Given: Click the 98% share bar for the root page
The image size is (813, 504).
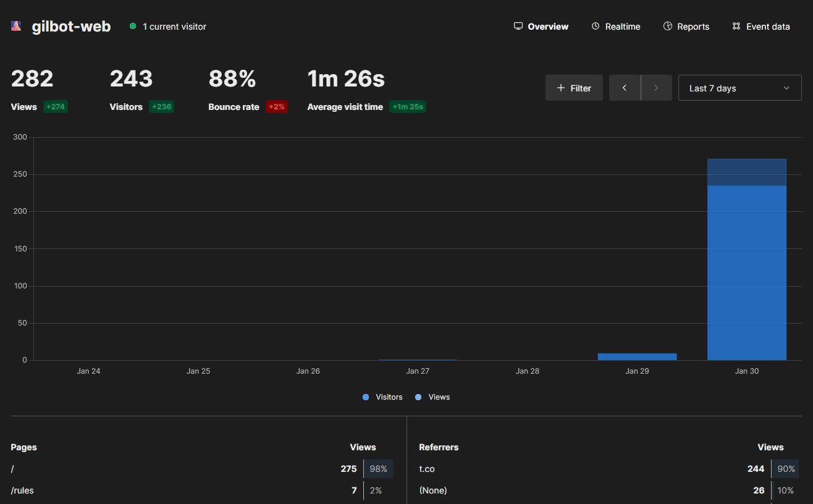Looking at the screenshot, I should pyautogui.click(x=378, y=468).
